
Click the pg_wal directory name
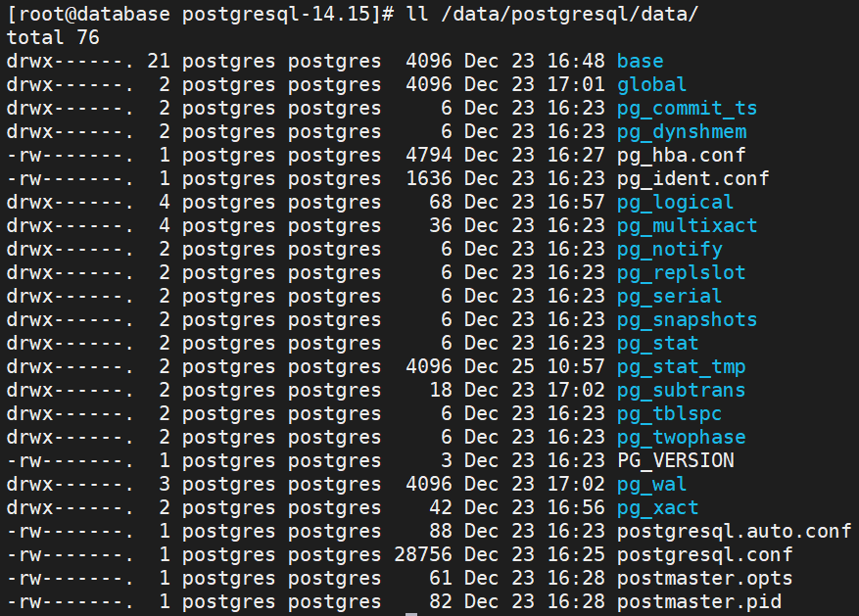pos(651,484)
